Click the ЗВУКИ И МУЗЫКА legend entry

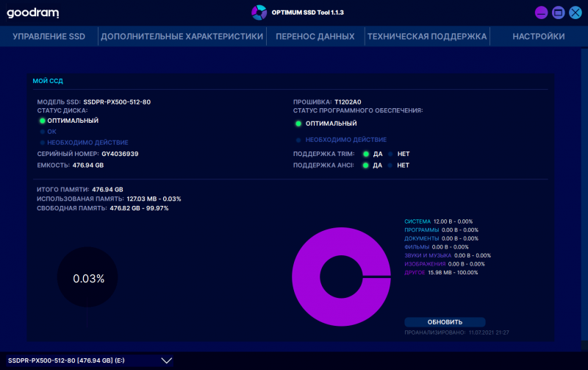pos(448,255)
